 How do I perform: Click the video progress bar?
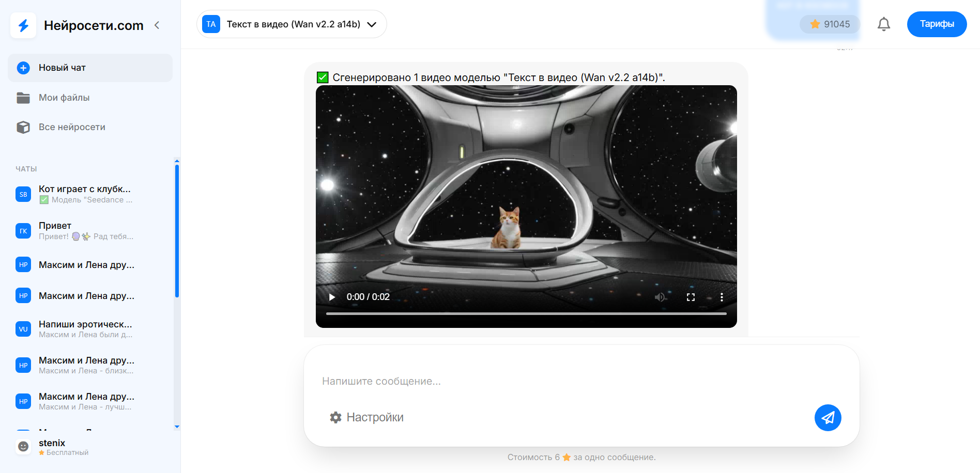click(526, 313)
